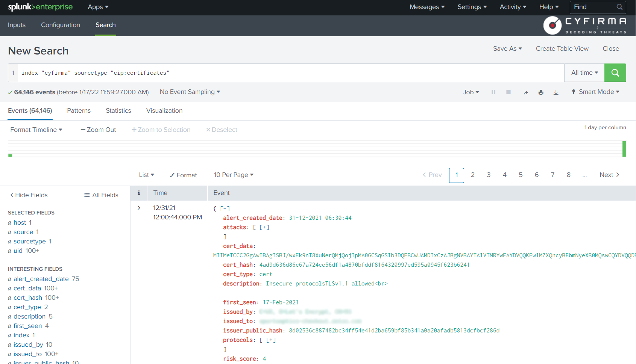Open the List view dropdown

[147, 175]
